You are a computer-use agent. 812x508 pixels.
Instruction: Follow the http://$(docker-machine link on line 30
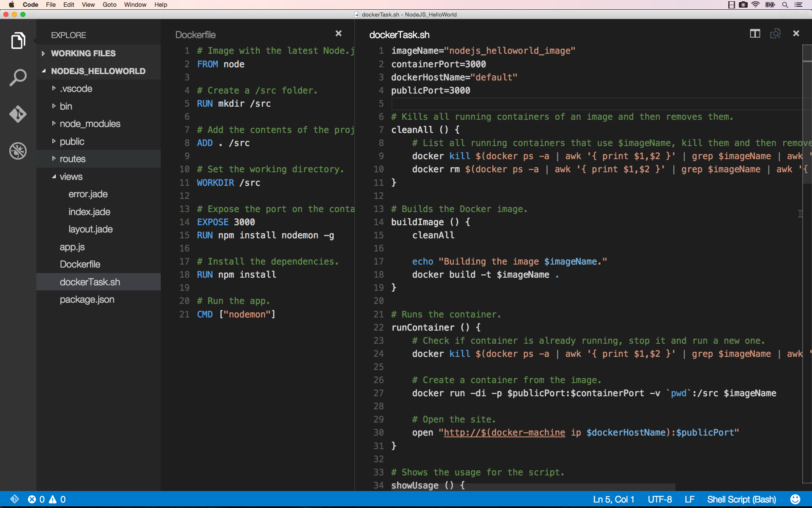[504, 433]
